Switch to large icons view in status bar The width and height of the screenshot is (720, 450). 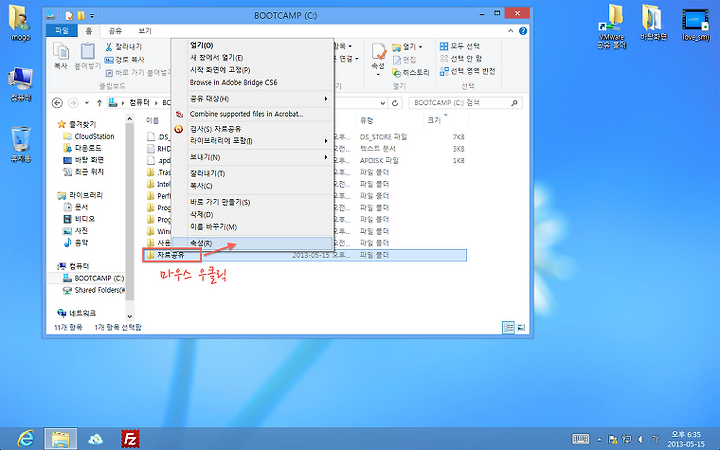tap(521, 327)
